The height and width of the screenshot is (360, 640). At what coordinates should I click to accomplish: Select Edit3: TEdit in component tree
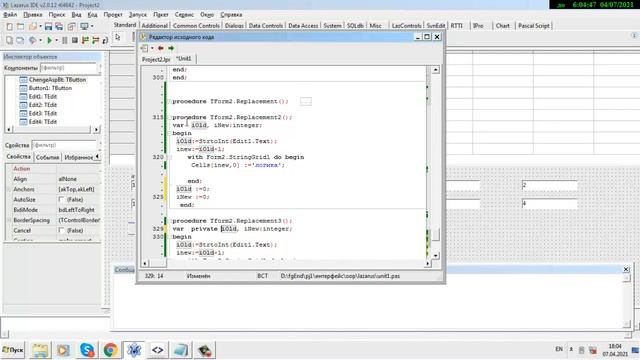[42, 113]
